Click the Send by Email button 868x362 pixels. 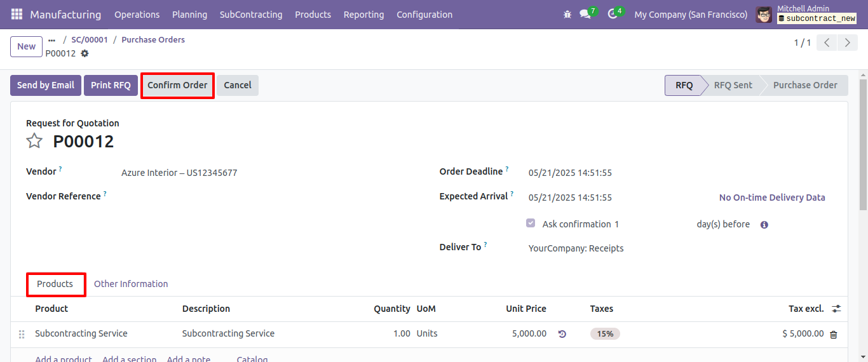[x=46, y=85]
